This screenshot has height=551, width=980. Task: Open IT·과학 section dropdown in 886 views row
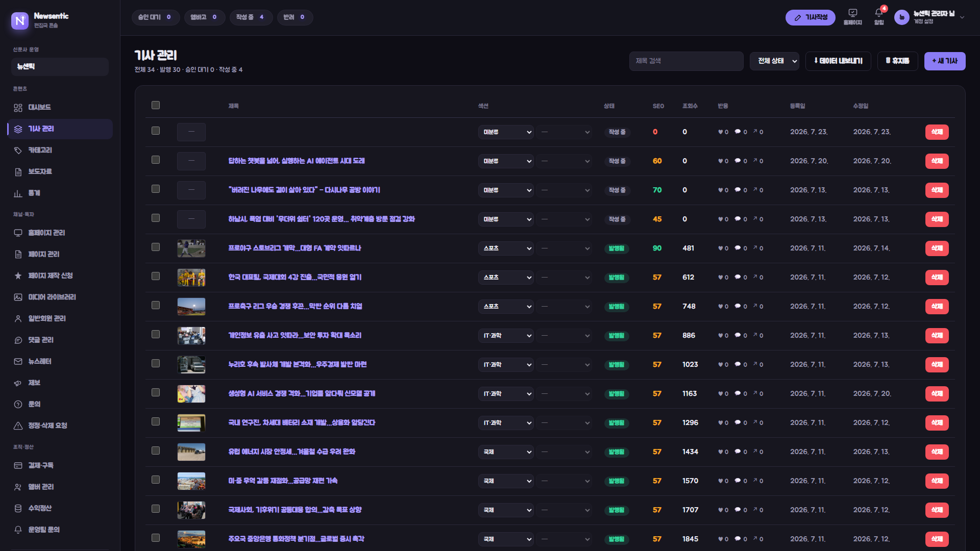506,336
